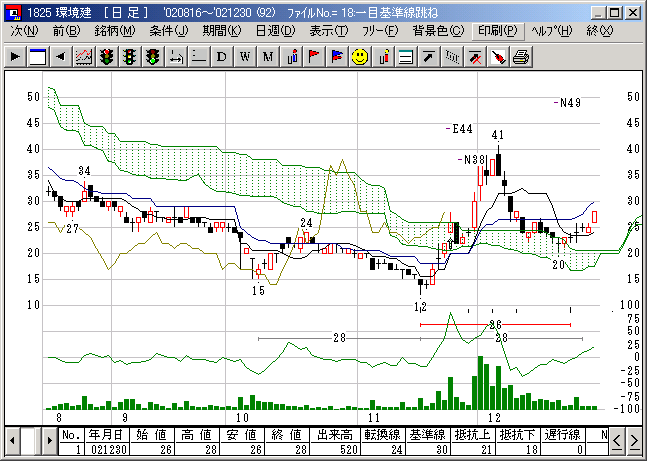Select the diagonal arrow trendline icon

point(429,56)
